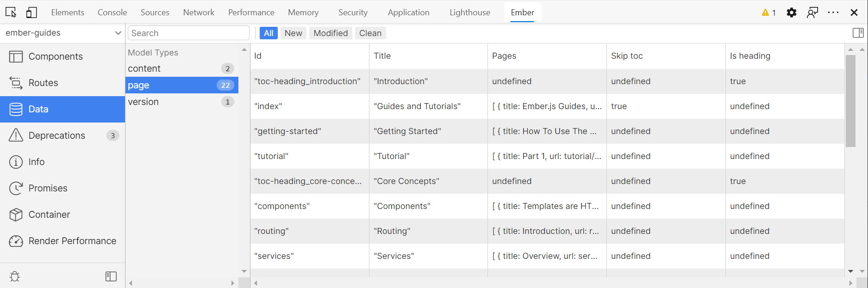Open the ember-guides app dropdown
This screenshot has width=868, height=288.
pyautogui.click(x=62, y=33)
